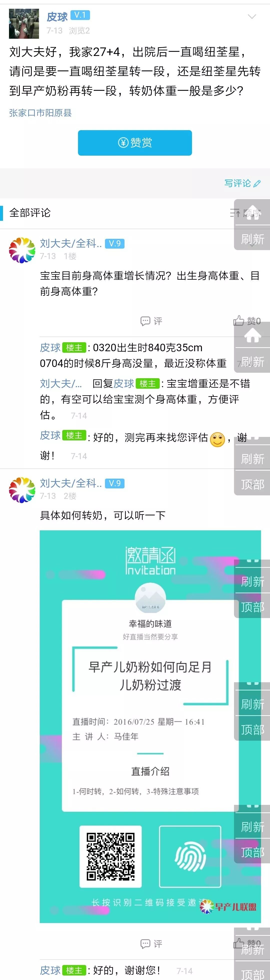Click the colorful avatar of the 2楼 commenter
Viewport: 270px width, 980px height.
[x=22, y=490]
